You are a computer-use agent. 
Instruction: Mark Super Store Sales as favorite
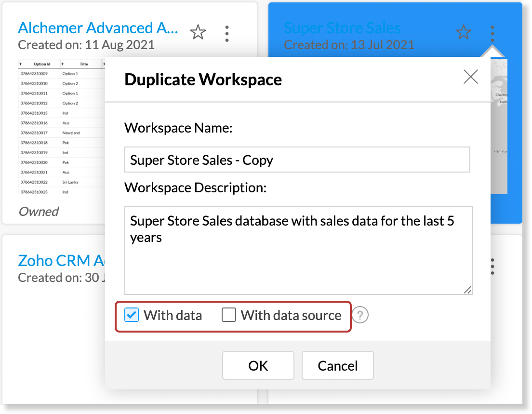point(463,32)
